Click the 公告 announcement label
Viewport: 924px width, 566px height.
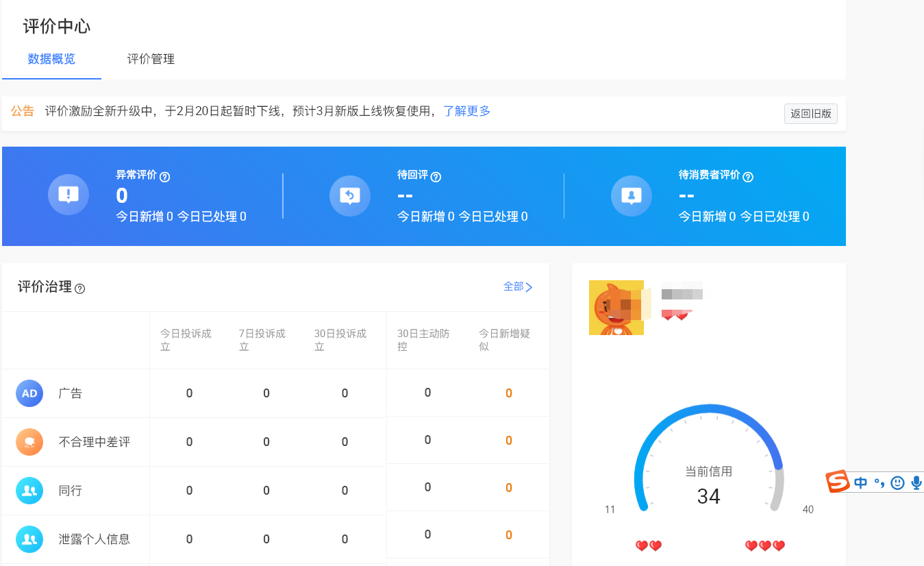point(23,111)
